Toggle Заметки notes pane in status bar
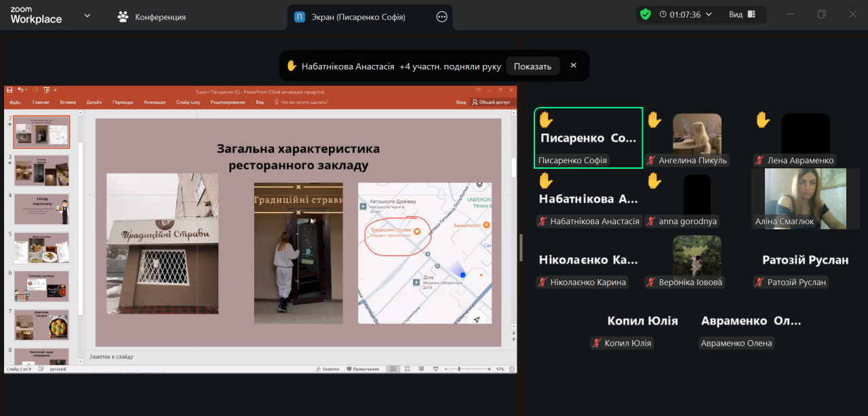The width and height of the screenshot is (868, 416). tap(328, 369)
